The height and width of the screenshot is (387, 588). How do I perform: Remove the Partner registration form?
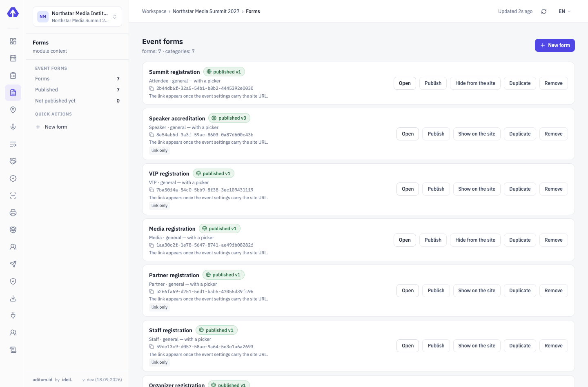point(553,291)
